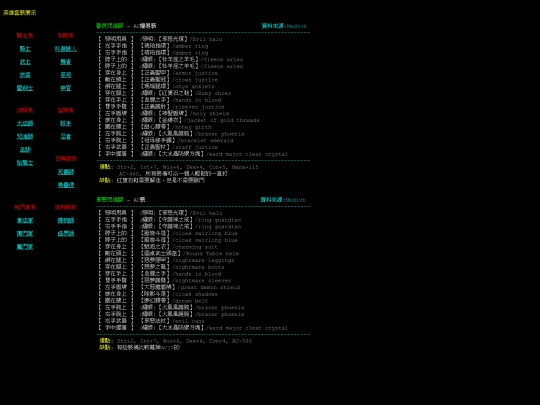Open the 咒術師 class link
Viewport: 540px width, 405px height.
point(25,136)
